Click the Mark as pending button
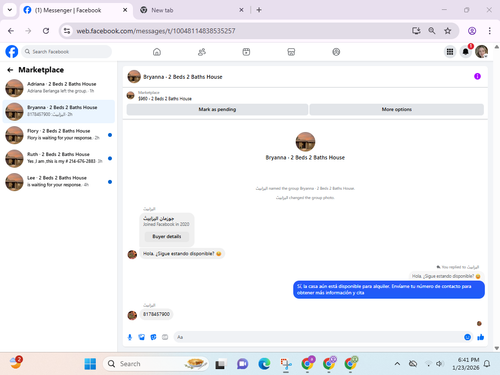The height and width of the screenshot is (375, 500). [217, 109]
